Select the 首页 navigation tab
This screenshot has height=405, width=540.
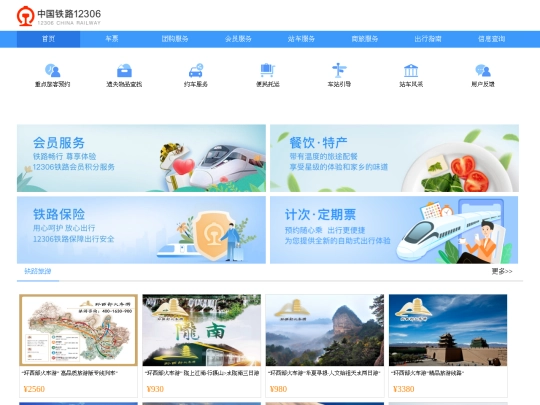point(49,39)
